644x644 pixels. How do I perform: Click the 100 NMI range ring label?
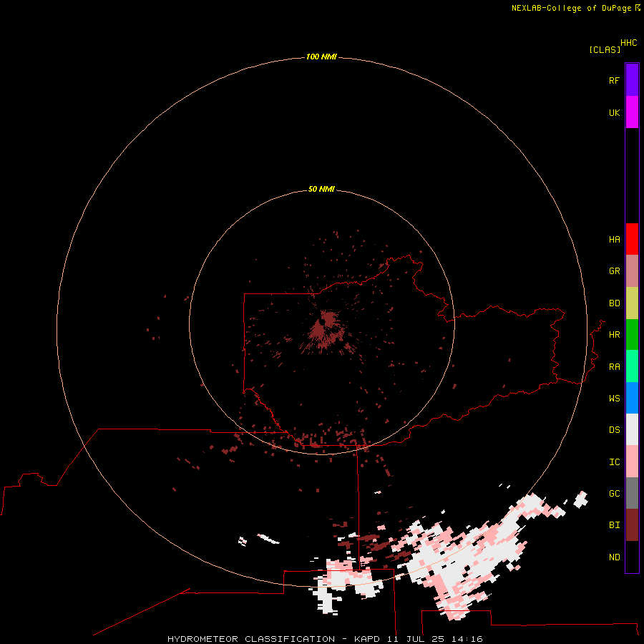(321, 57)
